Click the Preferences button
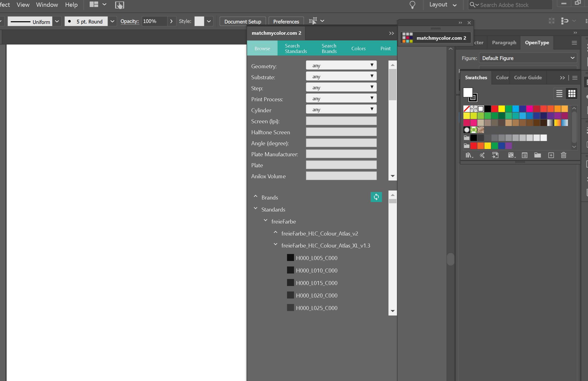The width and height of the screenshot is (588, 381). [286, 21]
